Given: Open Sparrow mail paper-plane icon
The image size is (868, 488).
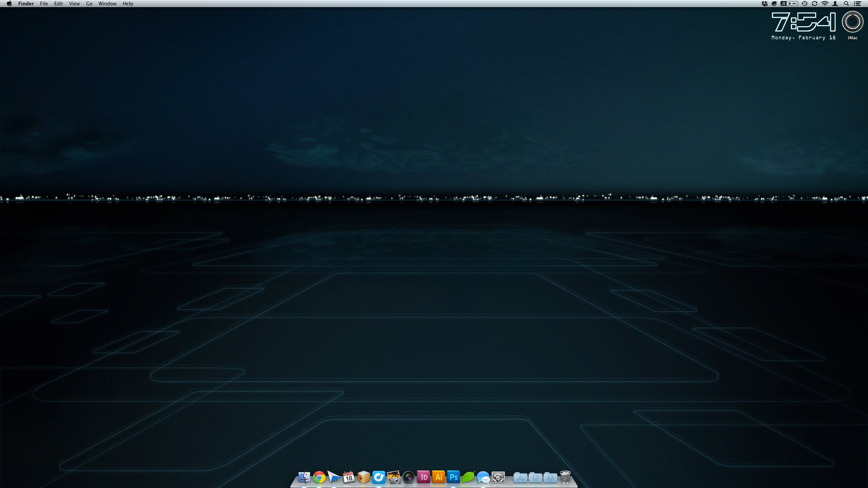Looking at the screenshot, I should pos(334,477).
